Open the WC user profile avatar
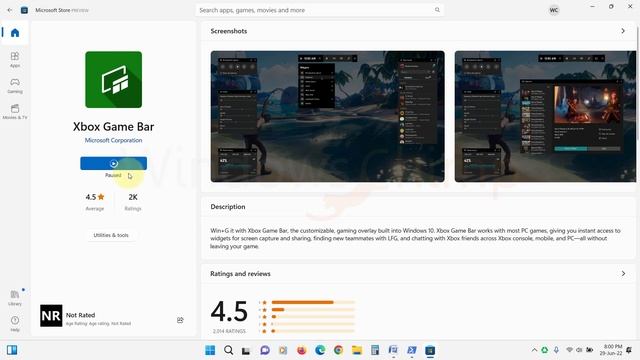 553,10
